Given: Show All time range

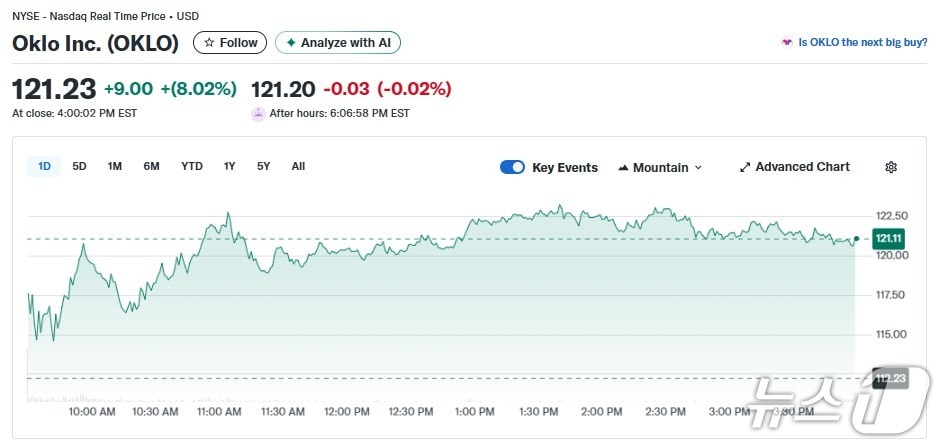Looking at the screenshot, I should point(298,166).
